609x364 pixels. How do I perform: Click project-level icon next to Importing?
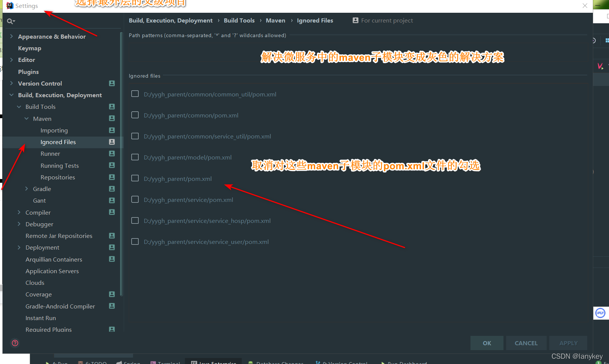pyautogui.click(x=112, y=130)
